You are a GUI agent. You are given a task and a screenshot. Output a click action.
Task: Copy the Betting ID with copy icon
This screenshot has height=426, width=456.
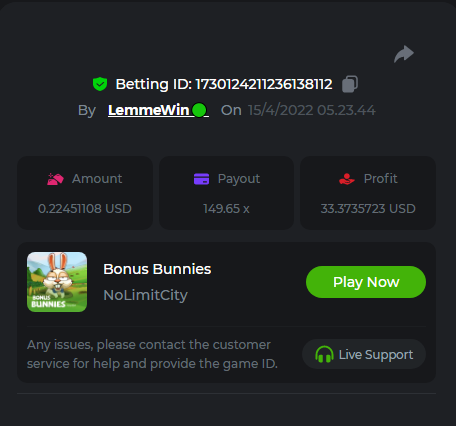[x=350, y=84]
